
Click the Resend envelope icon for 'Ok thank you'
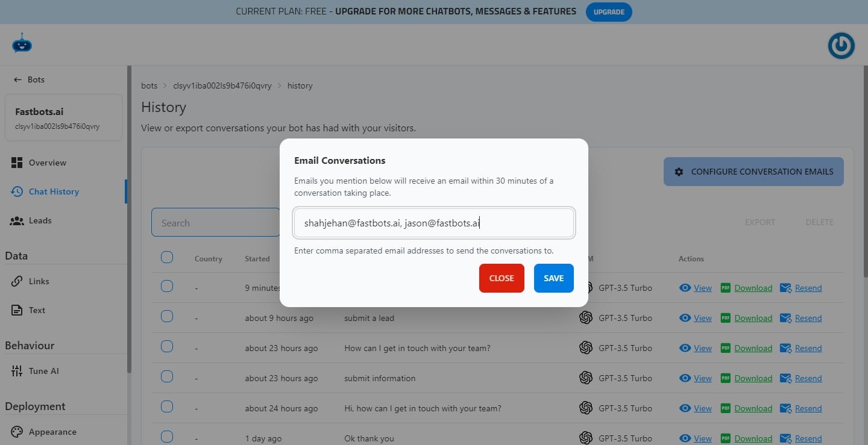[785, 438]
